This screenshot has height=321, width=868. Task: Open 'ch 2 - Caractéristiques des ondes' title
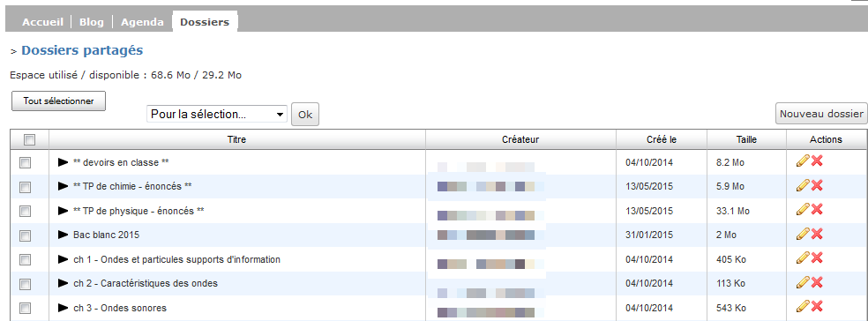click(x=145, y=283)
